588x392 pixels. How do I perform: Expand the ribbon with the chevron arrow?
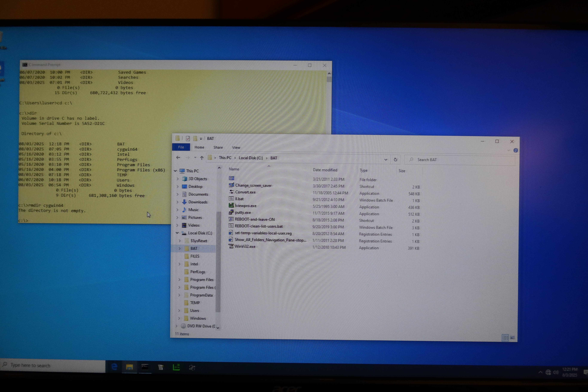[508, 150]
